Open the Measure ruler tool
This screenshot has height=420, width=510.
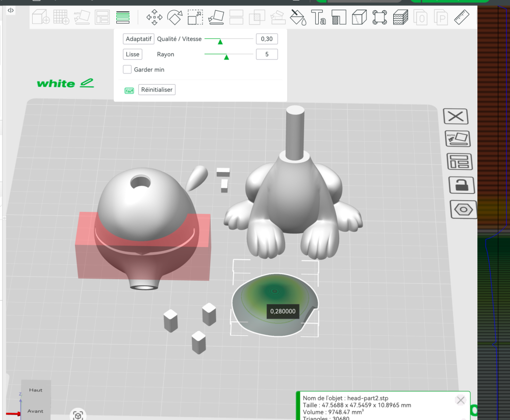[461, 17]
